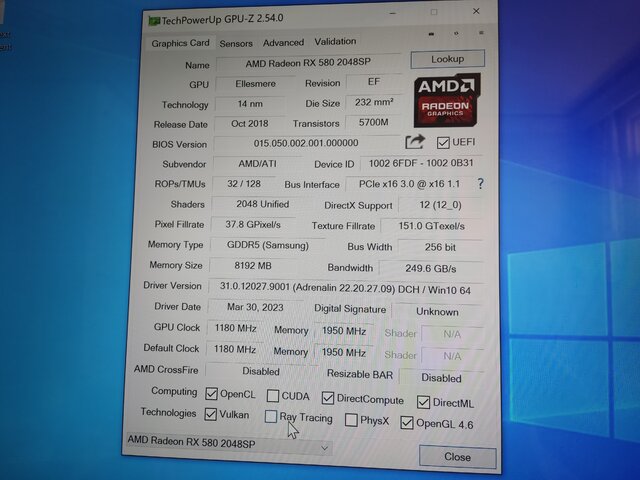640x480 pixels.
Task: Click GPU Clock row Memory value 1950 MHz
Action: 344,331
